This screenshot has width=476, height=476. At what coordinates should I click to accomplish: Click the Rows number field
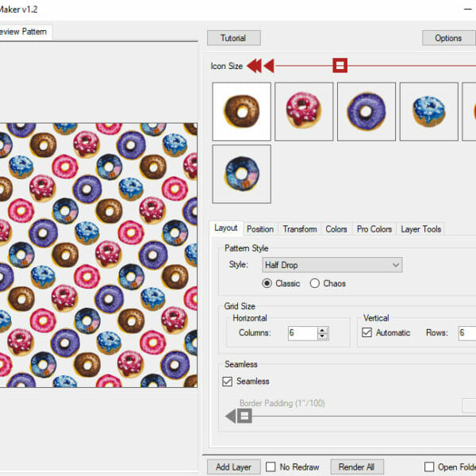[x=467, y=333]
